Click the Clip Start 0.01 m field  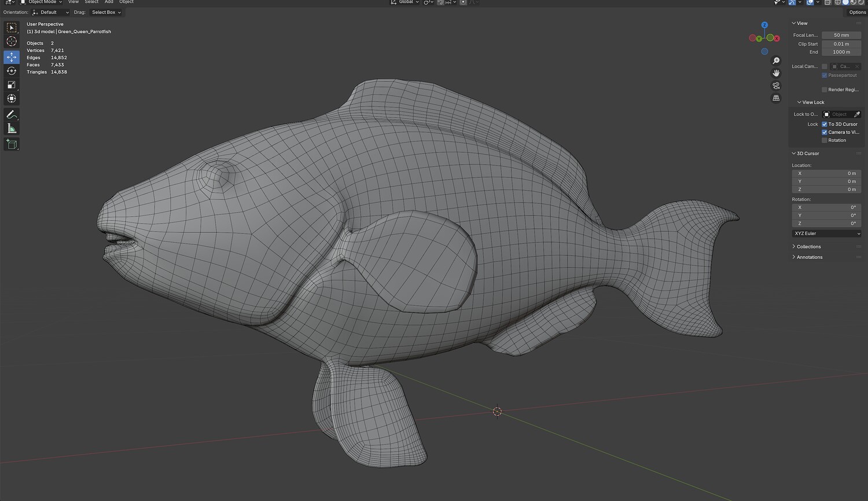[x=841, y=44]
